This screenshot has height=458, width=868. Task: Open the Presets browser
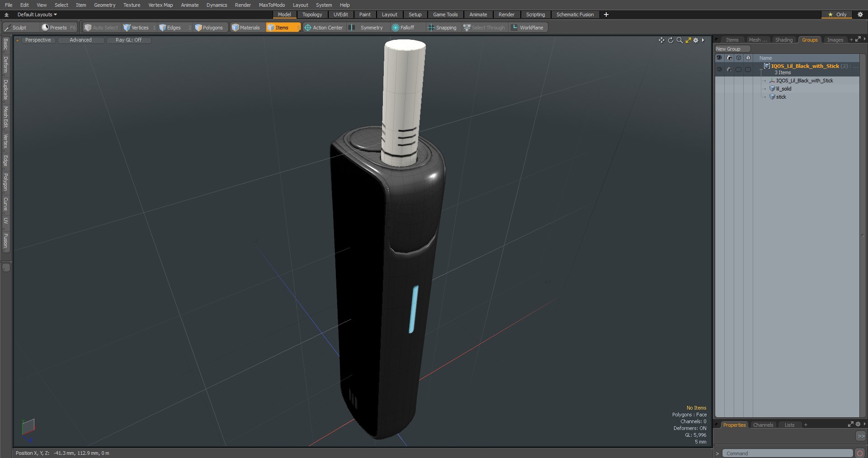[x=58, y=28]
